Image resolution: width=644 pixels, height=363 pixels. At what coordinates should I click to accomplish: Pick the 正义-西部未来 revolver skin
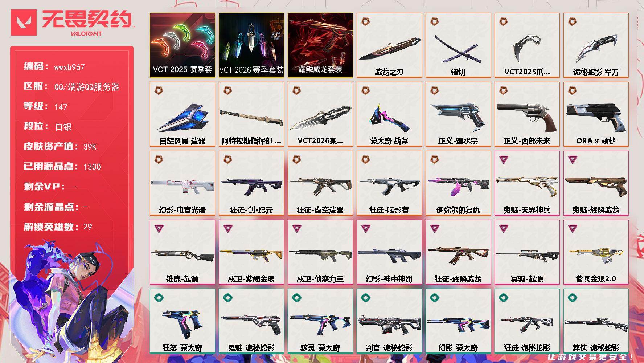click(x=527, y=114)
